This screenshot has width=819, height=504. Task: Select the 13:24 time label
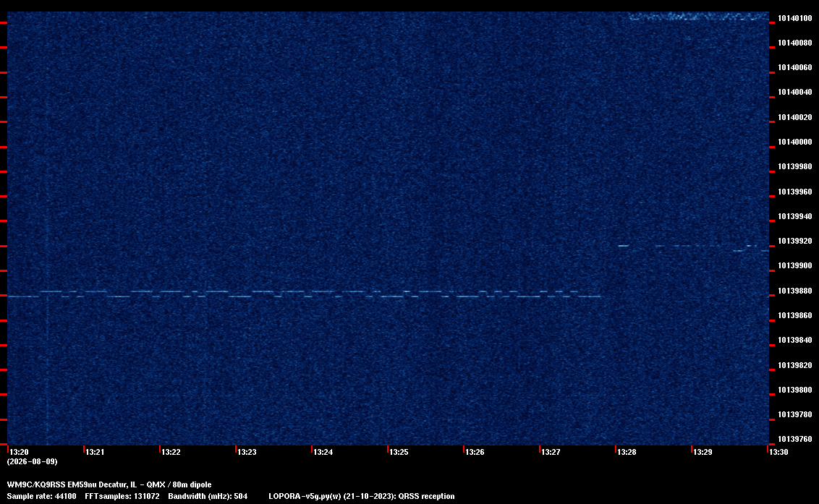(323, 452)
